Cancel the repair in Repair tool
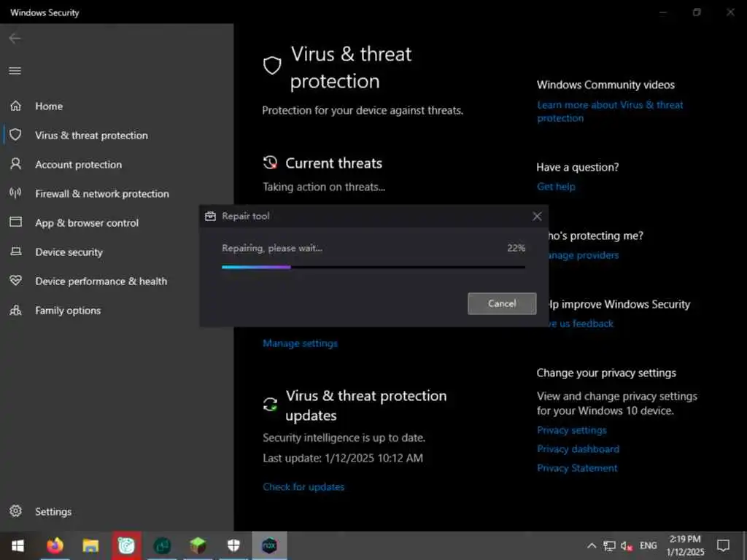This screenshot has width=747, height=560. 502,303
